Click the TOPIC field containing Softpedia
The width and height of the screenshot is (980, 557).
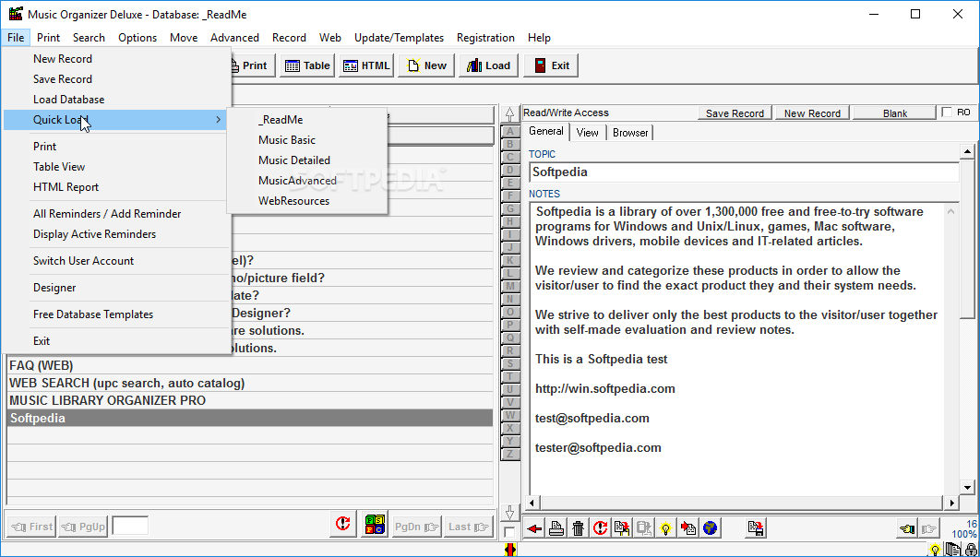(744, 172)
